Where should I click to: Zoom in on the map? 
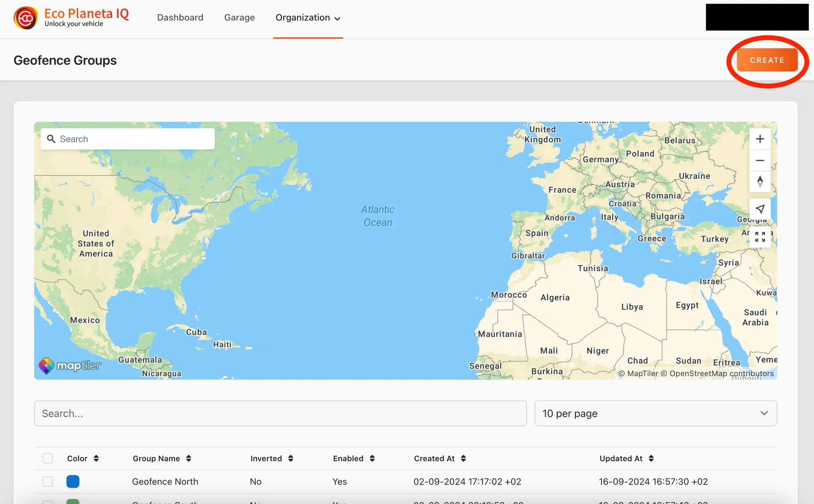tap(760, 139)
